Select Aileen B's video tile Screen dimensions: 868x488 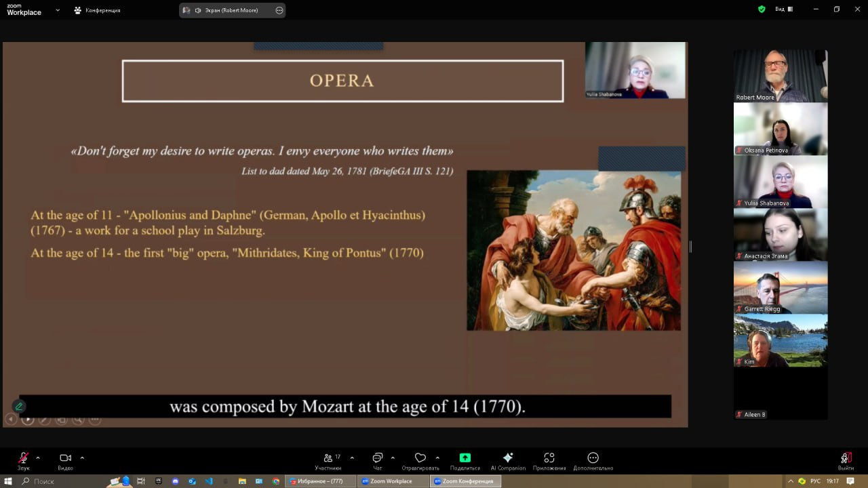point(781,393)
